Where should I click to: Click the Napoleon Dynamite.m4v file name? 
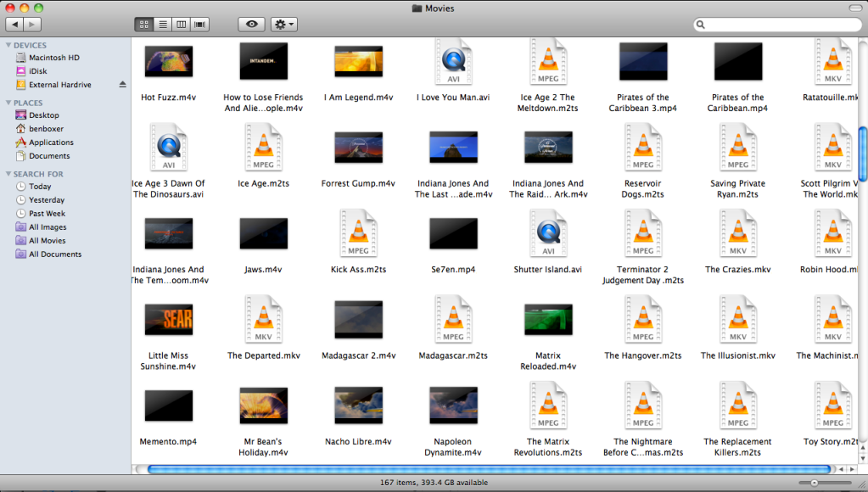pos(453,447)
